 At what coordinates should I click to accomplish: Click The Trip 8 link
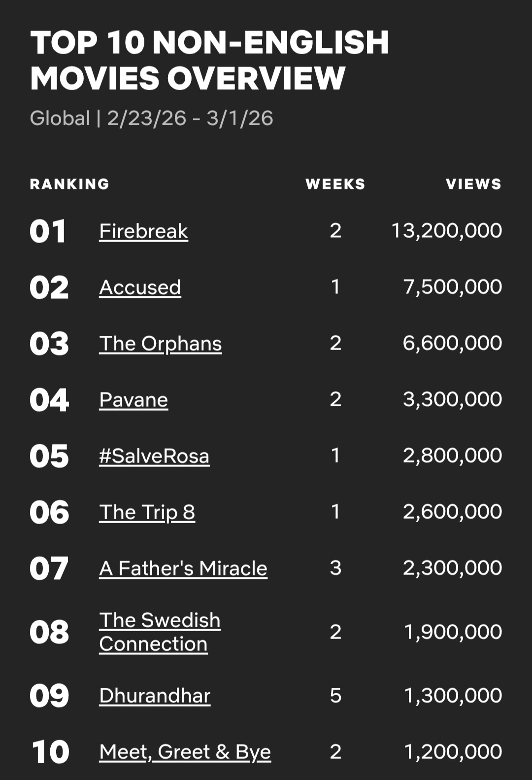[x=147, y=512]
